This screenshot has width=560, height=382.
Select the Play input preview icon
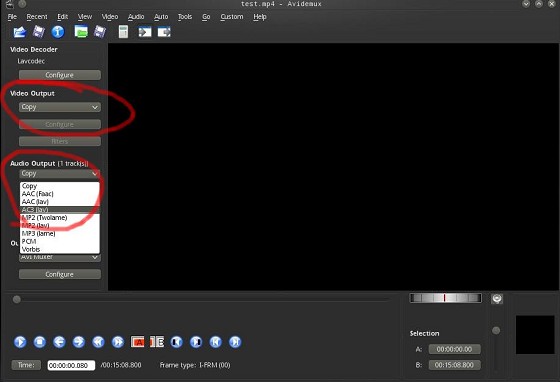click(x=145, y=32)
